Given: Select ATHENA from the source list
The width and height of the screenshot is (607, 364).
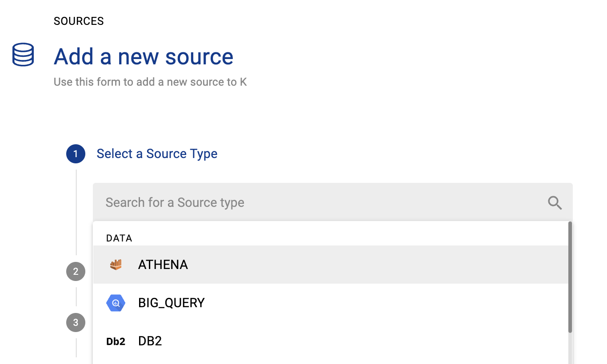Looking at the screenshot, I should (x=163, y=265).
